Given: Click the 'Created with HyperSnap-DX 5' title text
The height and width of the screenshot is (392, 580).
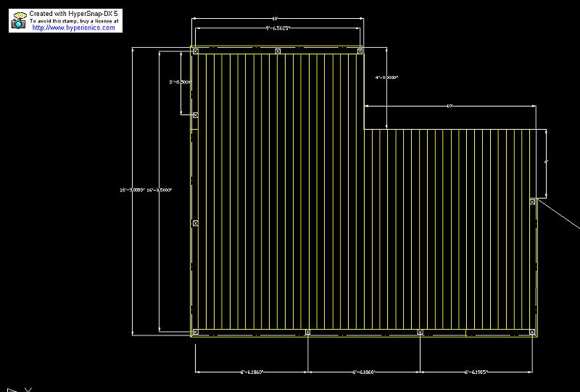Looking at the screenshot, I should [x=73, y=14].
